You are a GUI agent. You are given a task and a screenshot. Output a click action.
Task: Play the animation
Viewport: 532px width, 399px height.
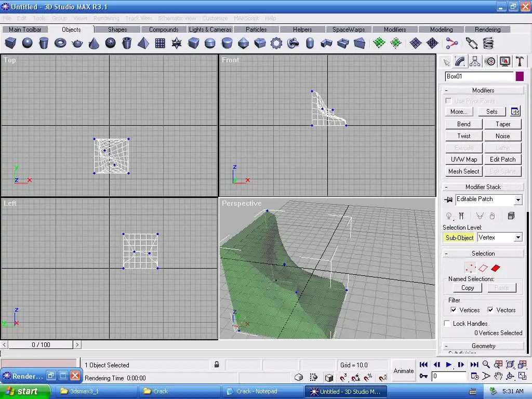[x=448, y=365]
